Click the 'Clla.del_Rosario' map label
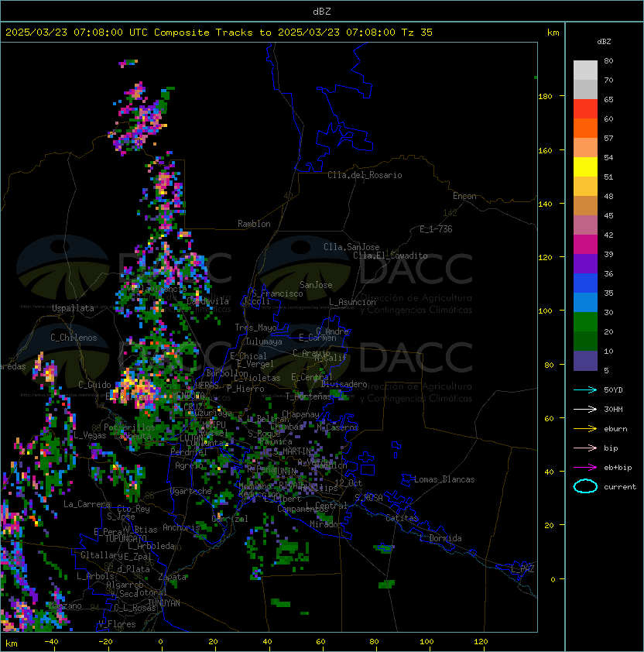Viewport: 644px width, 652px height. (x=365, y=175)
